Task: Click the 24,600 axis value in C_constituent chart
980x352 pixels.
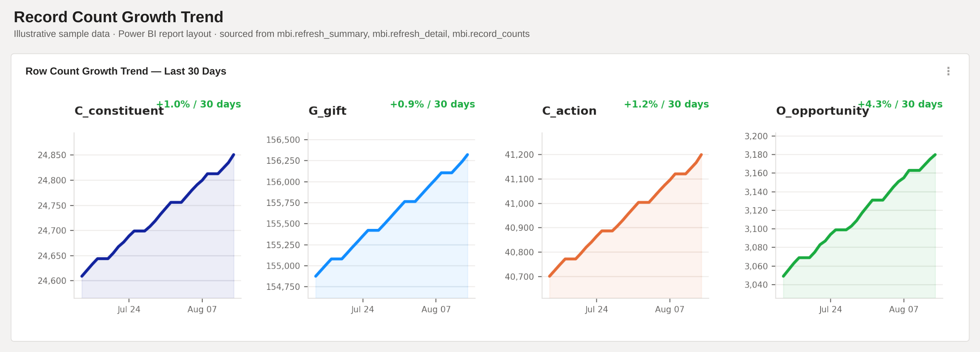Action: (x=52, y=281)
